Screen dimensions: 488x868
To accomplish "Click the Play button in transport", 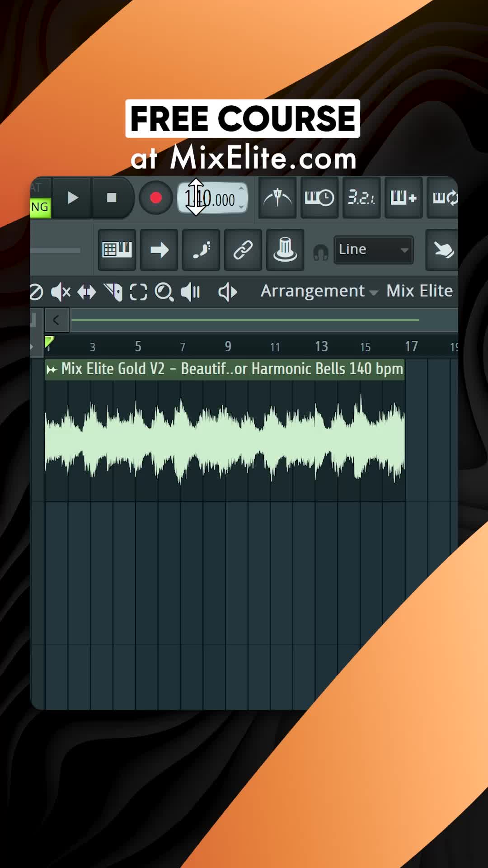I will pyautogui.click(x=73, y=198).
